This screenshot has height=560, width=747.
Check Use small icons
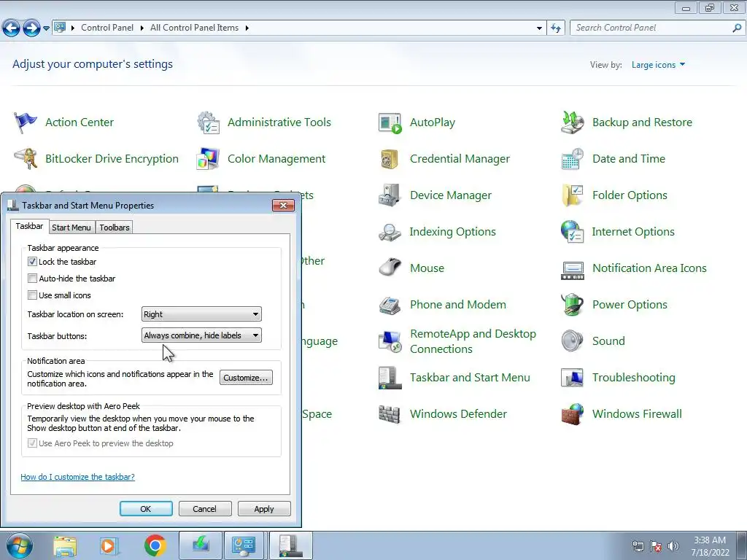pos(32,295)
